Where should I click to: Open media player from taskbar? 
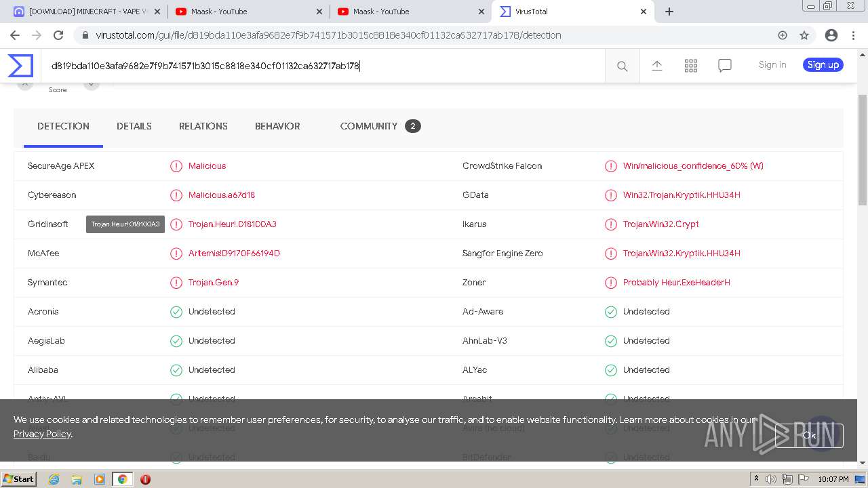[x=100, y=479]
